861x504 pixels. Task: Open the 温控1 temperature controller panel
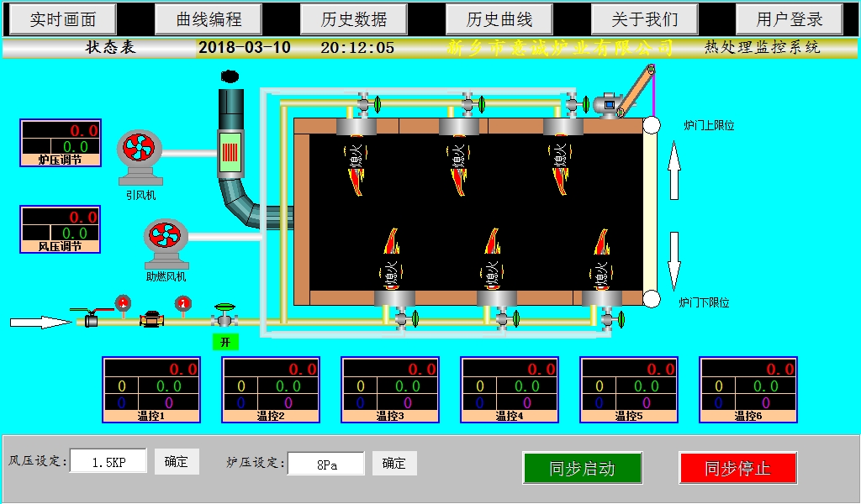[152, 390]
